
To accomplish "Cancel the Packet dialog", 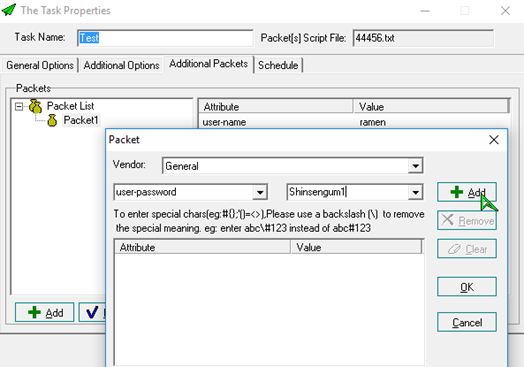I will [x=467, y=322].
